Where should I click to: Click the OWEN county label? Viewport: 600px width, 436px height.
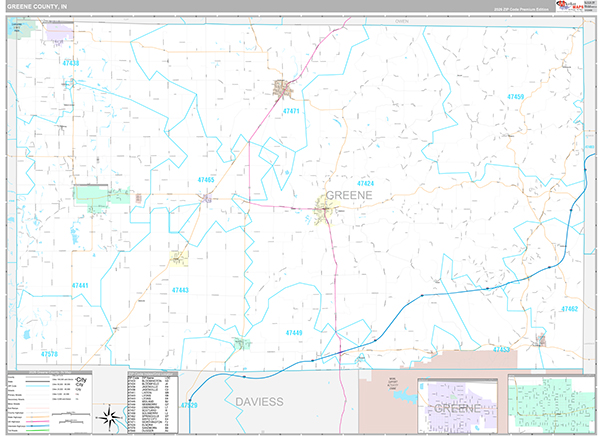tap(402, 21)
